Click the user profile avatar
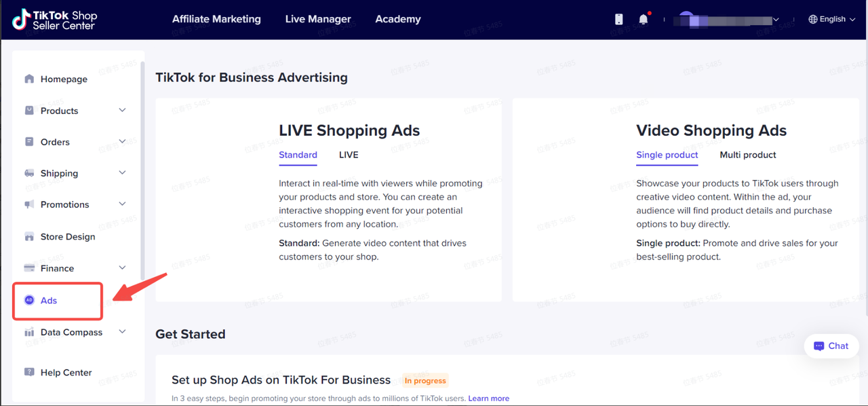Viewport: 868px width, 406px height. click(x=686, y=19)
